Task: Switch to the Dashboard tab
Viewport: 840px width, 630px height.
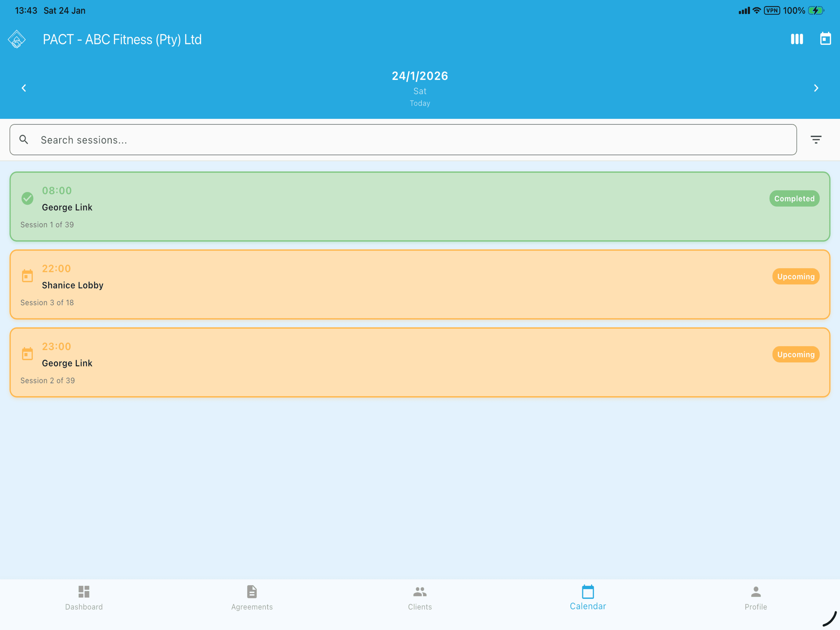Action: click(x=84, y=598)
